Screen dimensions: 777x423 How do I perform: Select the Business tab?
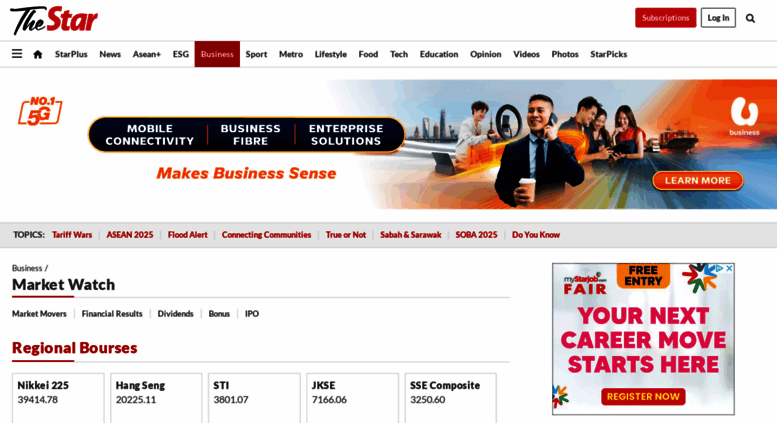[x=217, y=54]
